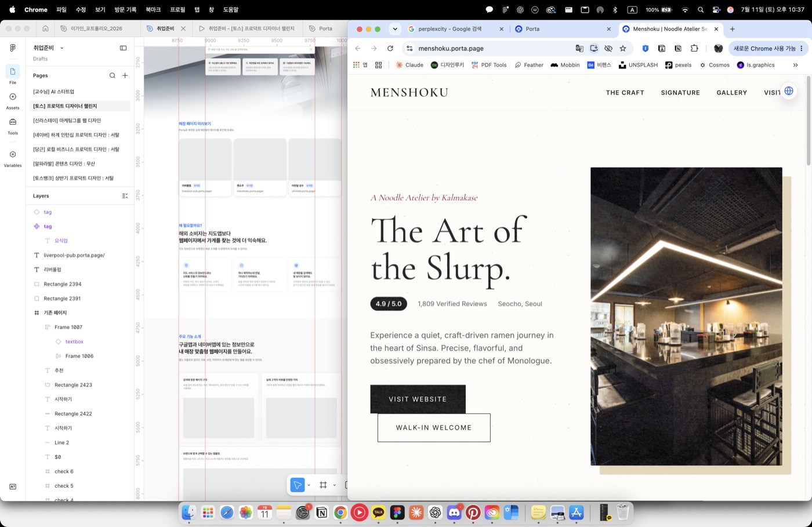
Task: Open the 북마크 menu in menu bar
Action: [153, 10]
